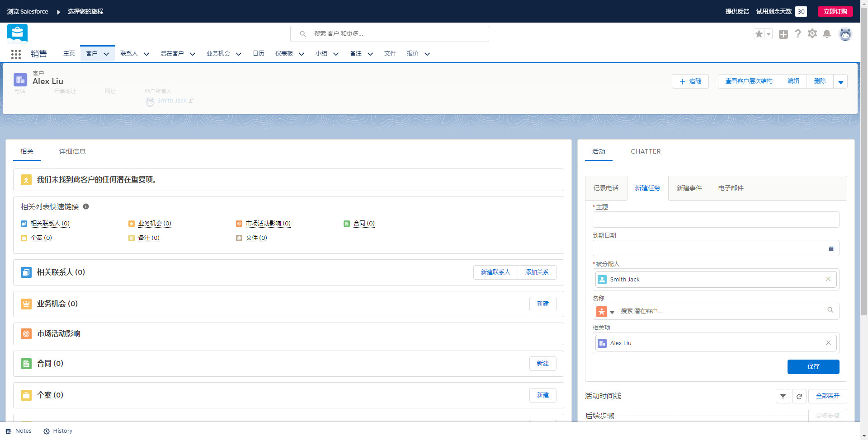Click the 主题 input field
868x440 pixels.
coord(716,220)
